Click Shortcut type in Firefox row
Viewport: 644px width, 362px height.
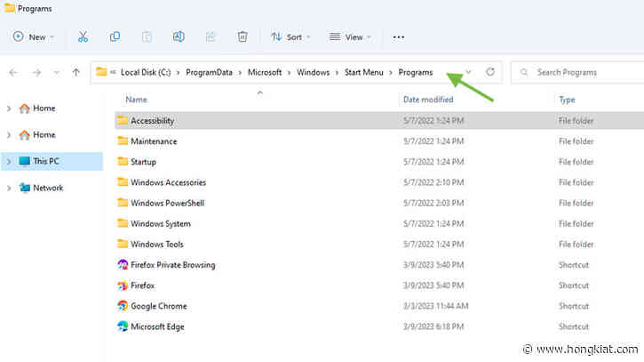click(x=574, y=286)
